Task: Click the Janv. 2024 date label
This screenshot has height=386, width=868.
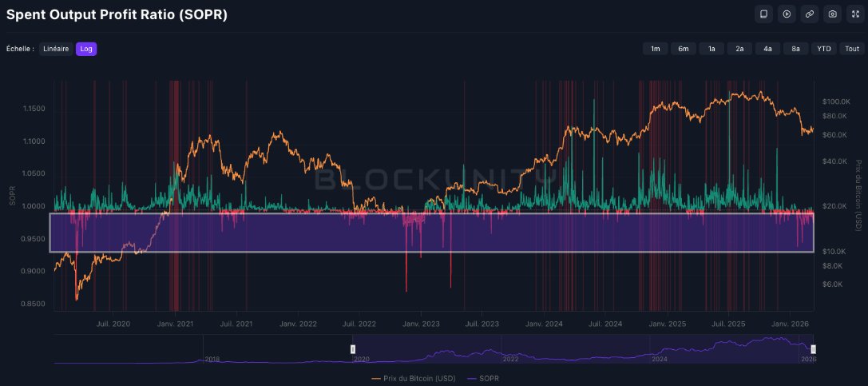Action: (544, 324)
